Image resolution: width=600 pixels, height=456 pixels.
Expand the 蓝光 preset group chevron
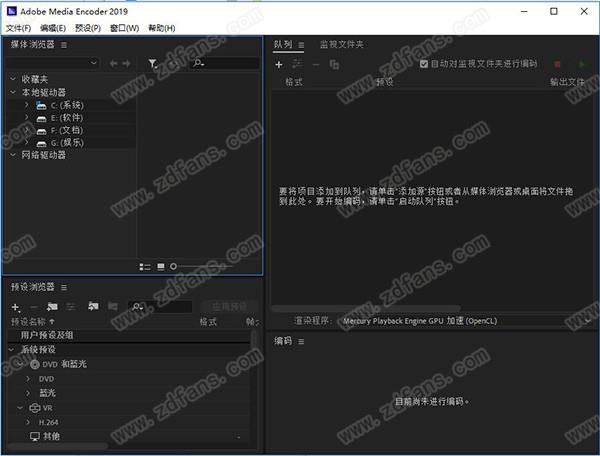(28, 393)
